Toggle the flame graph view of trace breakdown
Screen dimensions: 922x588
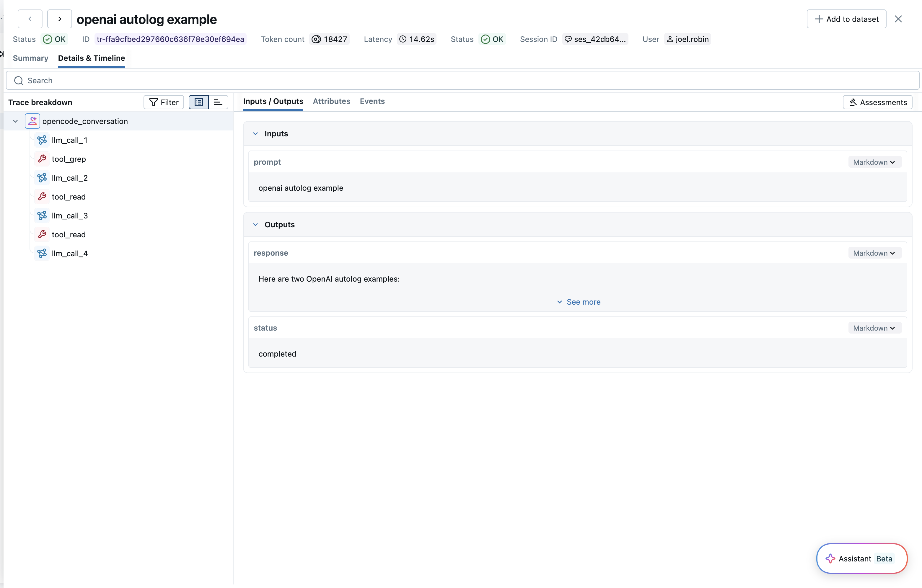tap(218, 102)
